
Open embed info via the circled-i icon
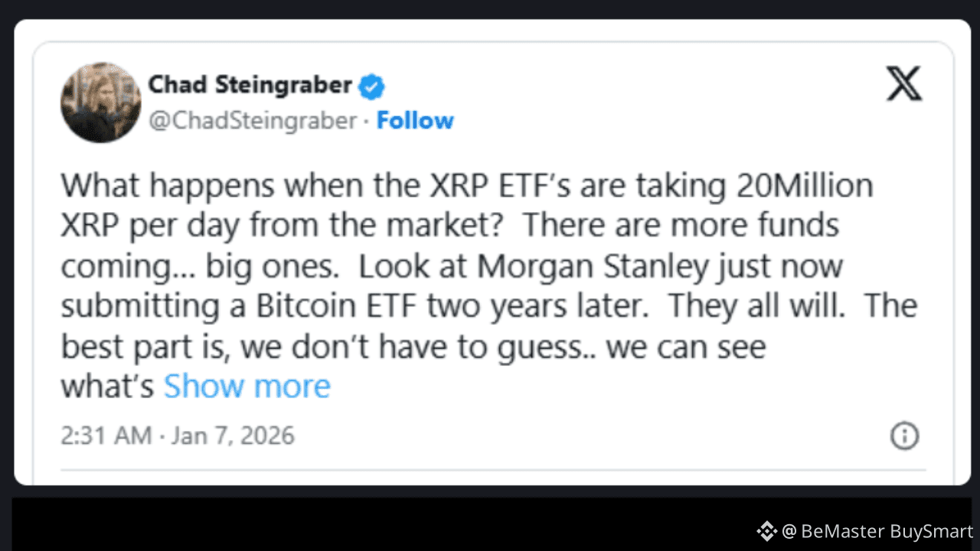[904, 435]
